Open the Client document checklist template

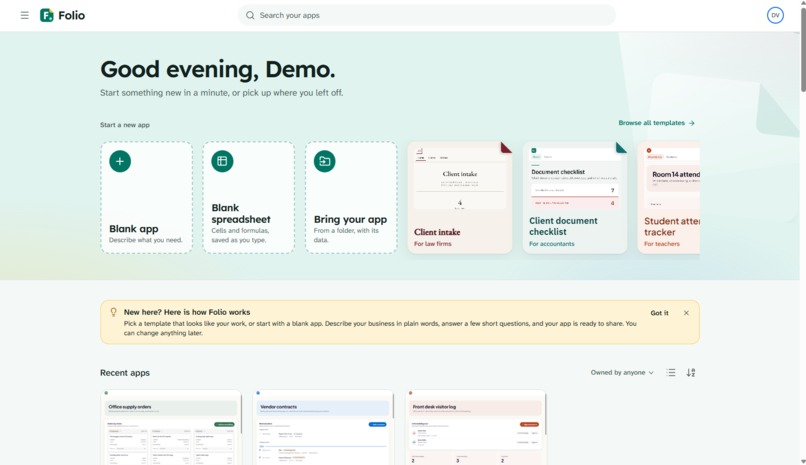[x=575, y=198]
